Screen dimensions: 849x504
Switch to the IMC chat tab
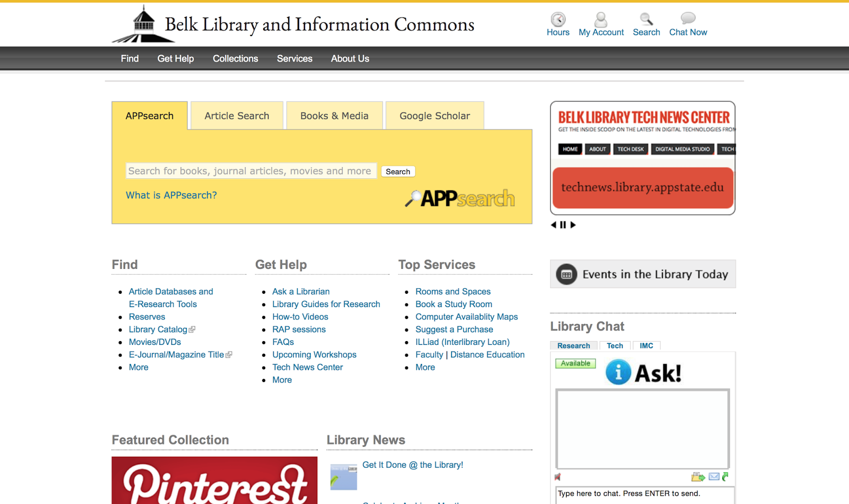(646, 345)
